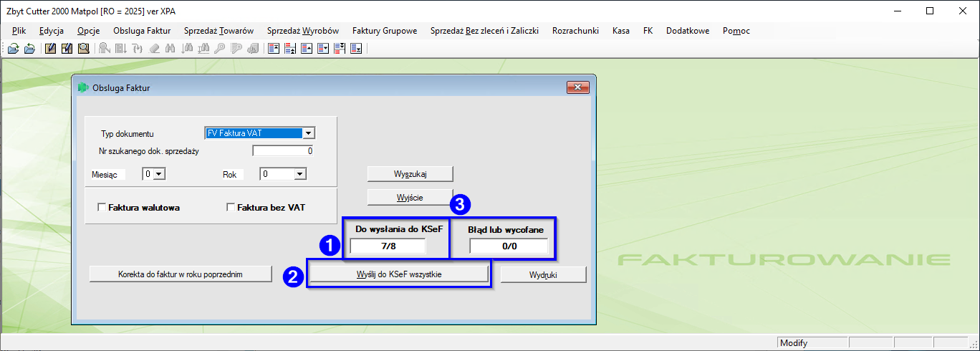Open the Pomoc menu
The width and height of the screenshot is (980, 351).
(x=736, y=31)
